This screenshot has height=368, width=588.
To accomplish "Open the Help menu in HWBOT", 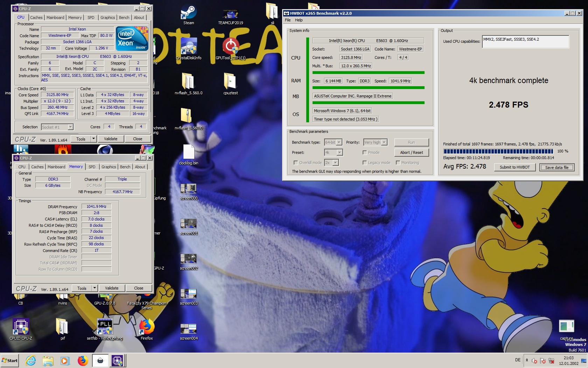I will (299, 20).
